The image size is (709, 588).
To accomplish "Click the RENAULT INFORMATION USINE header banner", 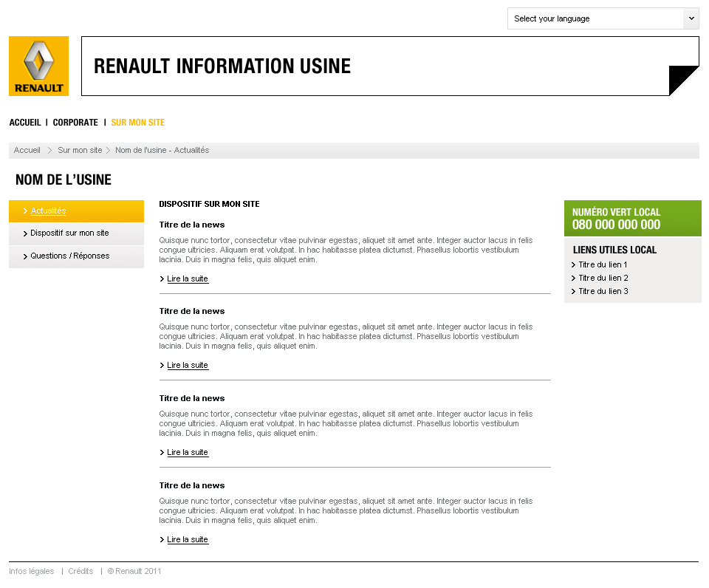I will pos(390,66).
